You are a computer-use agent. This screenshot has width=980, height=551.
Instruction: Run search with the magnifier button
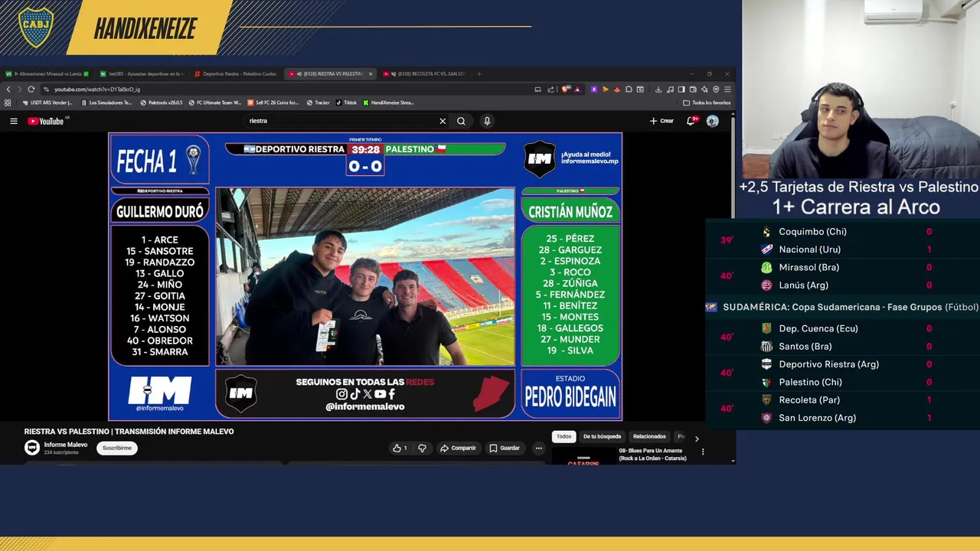pyautogui.click(x=461, y=121)
